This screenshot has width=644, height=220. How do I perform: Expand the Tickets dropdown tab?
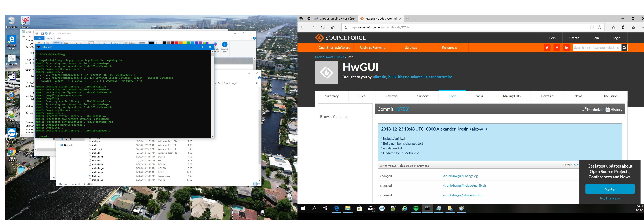pyautogui.click(x=547, y=96)
